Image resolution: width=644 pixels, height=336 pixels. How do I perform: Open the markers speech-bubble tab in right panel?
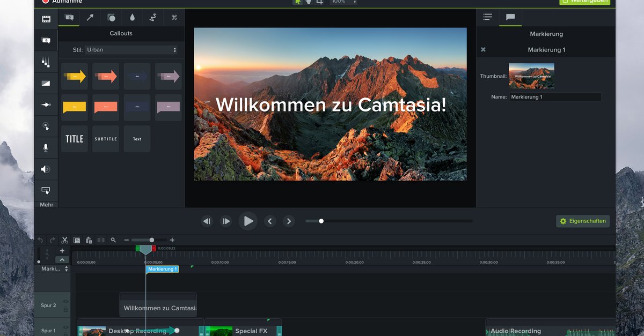510,17
